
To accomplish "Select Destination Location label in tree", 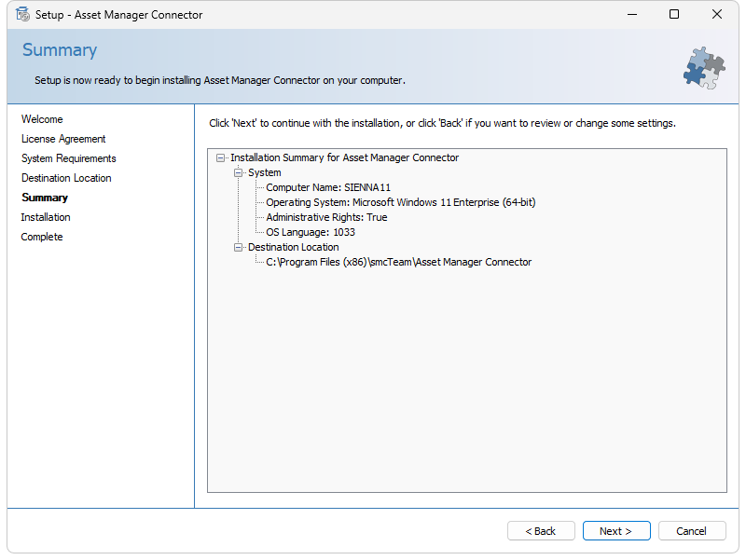I will pyautogui.click(x=293, y=247).
